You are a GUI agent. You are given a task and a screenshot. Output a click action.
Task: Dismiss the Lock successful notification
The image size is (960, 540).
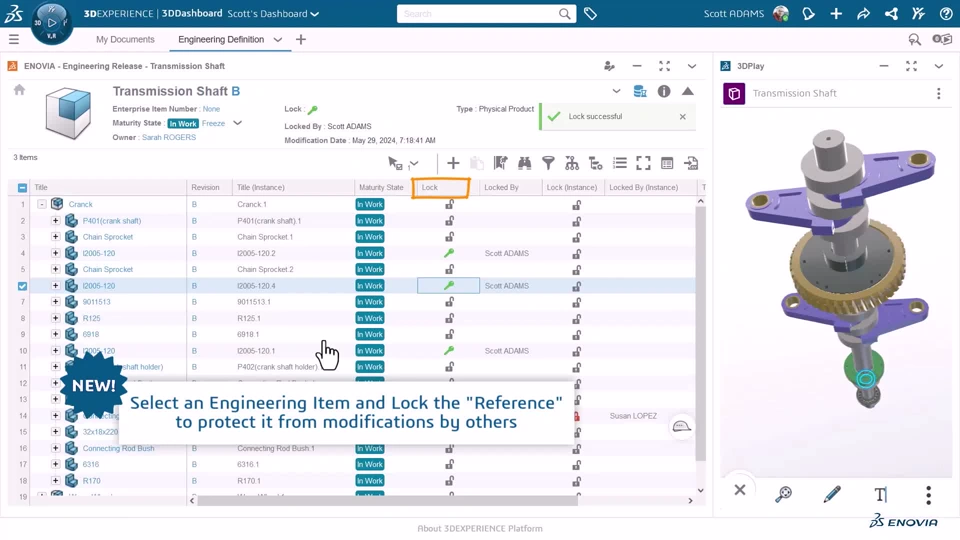point(683,116)
